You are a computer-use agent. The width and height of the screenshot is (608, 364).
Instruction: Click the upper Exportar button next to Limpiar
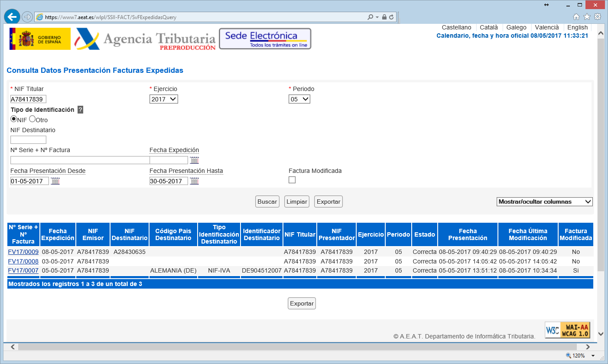(x=328, y=201)
